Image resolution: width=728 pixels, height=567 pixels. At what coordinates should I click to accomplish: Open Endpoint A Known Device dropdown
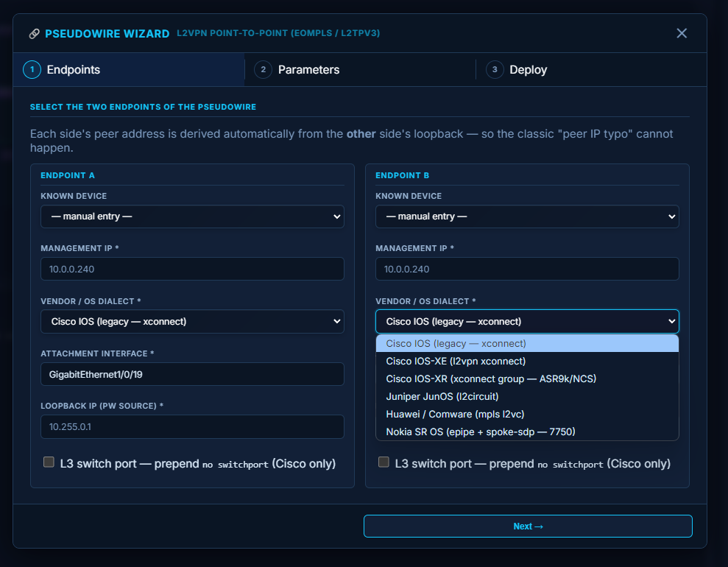click(x=192, y=216)
